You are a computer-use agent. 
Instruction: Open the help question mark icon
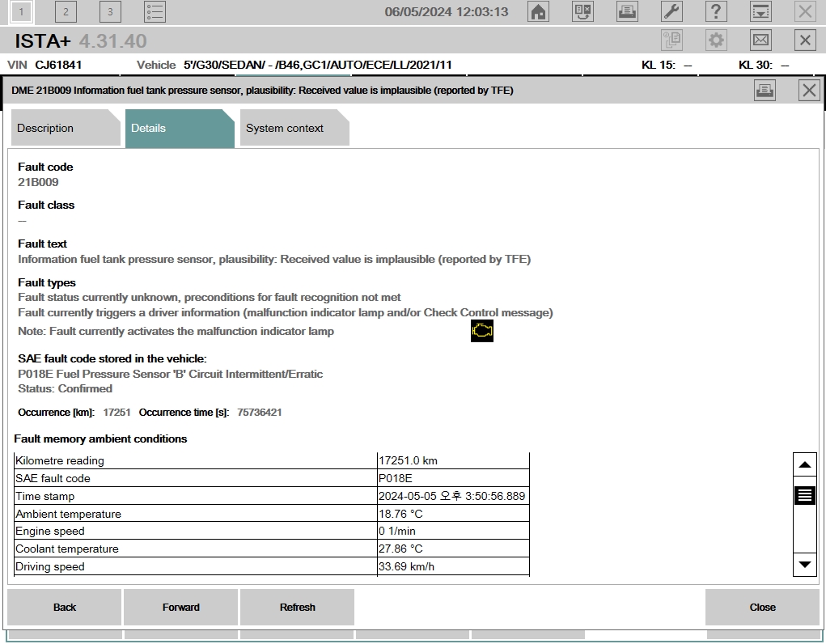pos(716,11)
